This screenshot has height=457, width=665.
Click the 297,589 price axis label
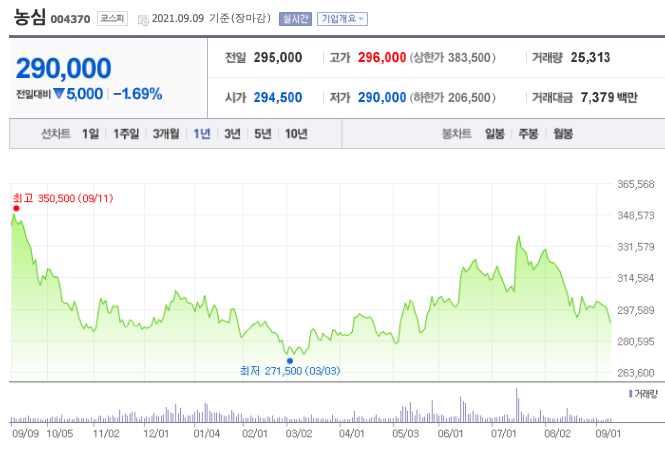pyautogui.click(x=635, y=310)
